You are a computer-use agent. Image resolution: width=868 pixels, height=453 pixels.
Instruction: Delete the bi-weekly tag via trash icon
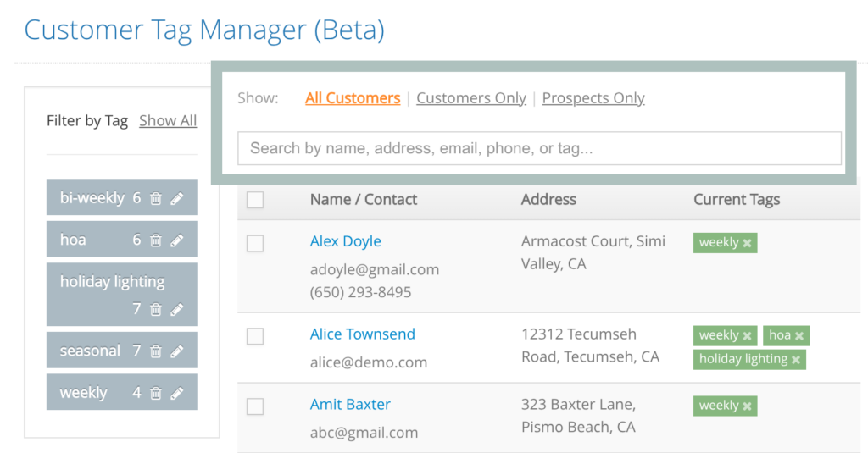pyautogui.click(x=156, y=198)
